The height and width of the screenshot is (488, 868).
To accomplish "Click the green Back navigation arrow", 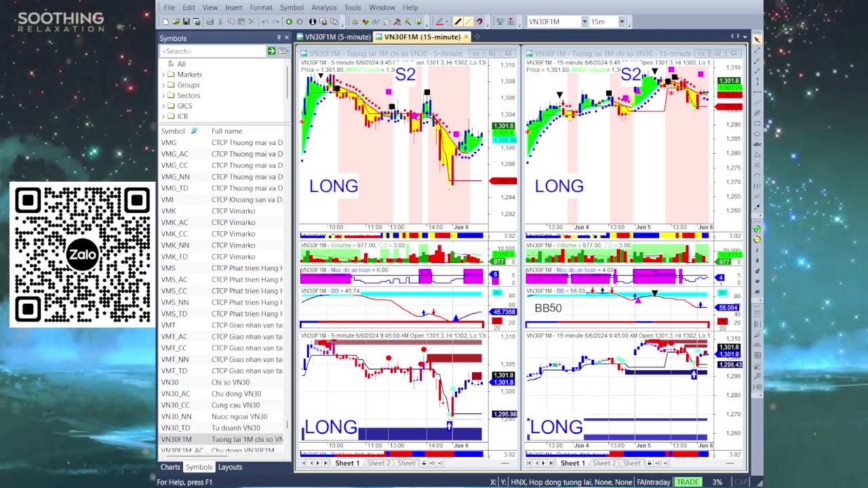I will (x=289, y=22).
